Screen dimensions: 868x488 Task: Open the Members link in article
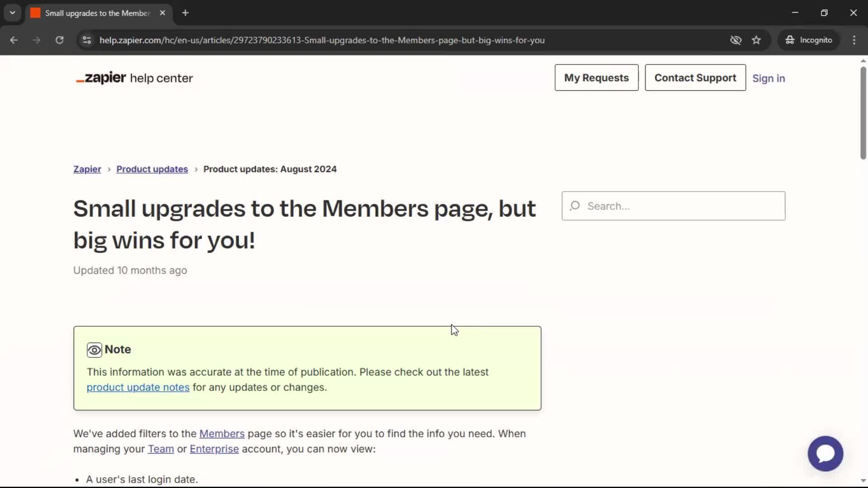222,434
